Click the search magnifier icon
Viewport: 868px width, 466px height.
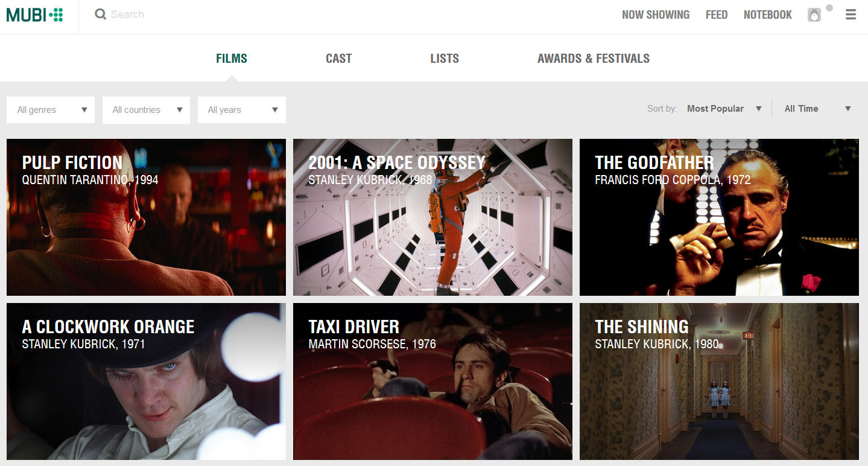100,14
